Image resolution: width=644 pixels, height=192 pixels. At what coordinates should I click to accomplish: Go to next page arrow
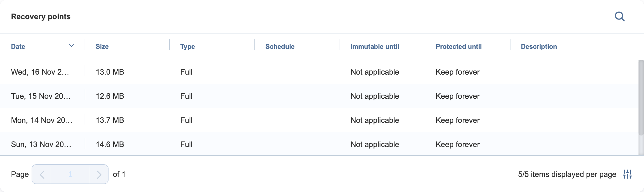coord(99,174)
